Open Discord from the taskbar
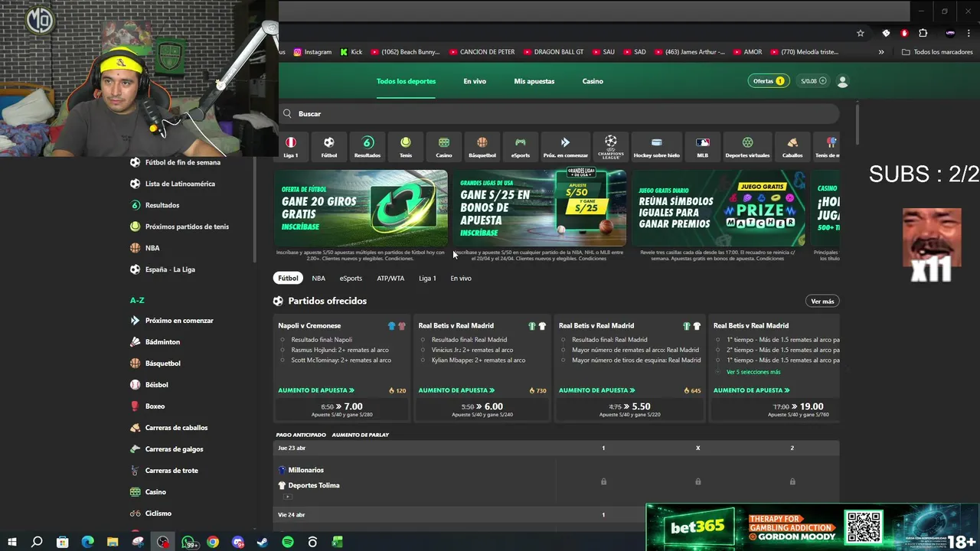This screenshot has width=980, height=551. pyautogui.click(x=237, y=542)
